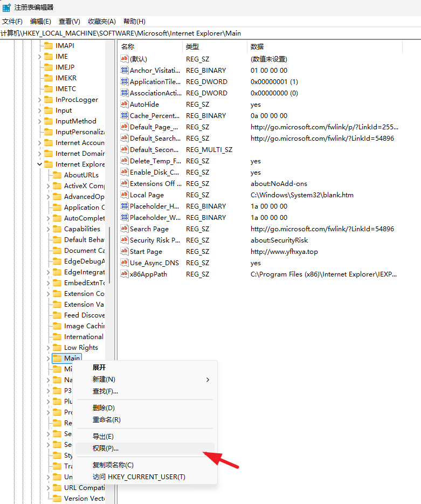This screenshot has width=421, height=504.
Task: Expand the InputMethod tree node
Action: pos(40,121)
